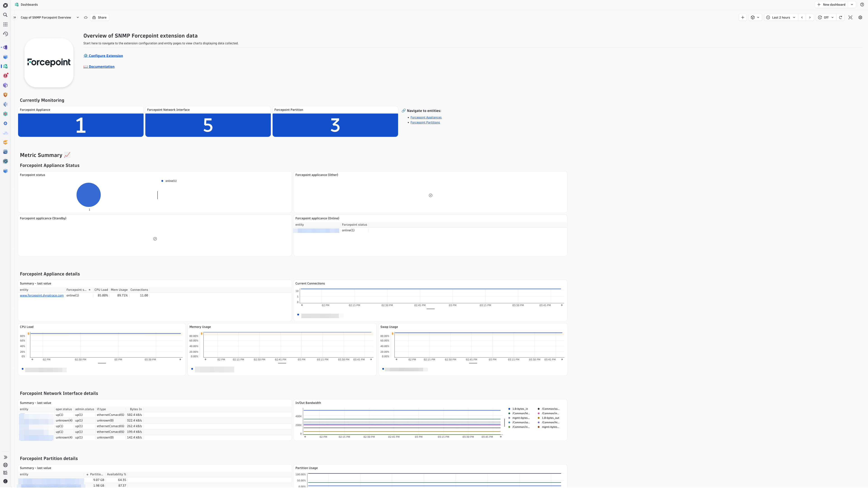
Task: Open the segments cube dropdown
Action: [x=755, y=17]
